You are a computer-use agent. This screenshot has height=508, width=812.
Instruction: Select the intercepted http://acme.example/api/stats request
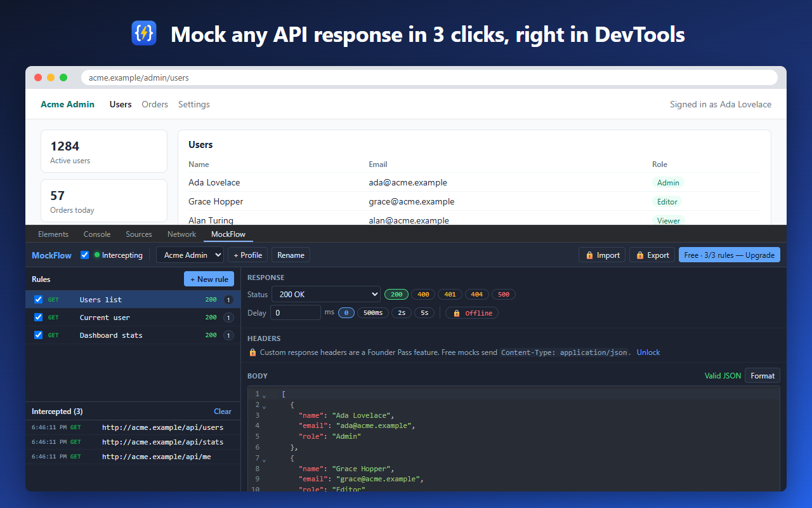coord(133,441)
